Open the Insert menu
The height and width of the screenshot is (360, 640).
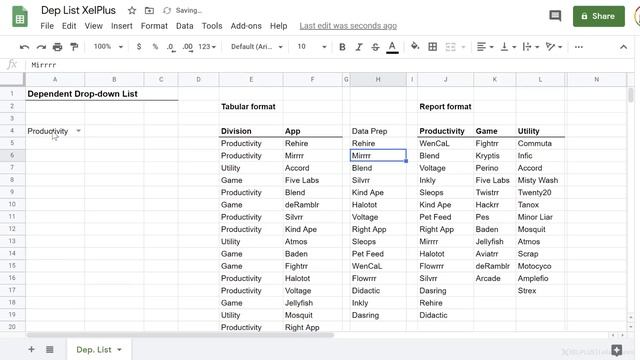pos(122,26)
